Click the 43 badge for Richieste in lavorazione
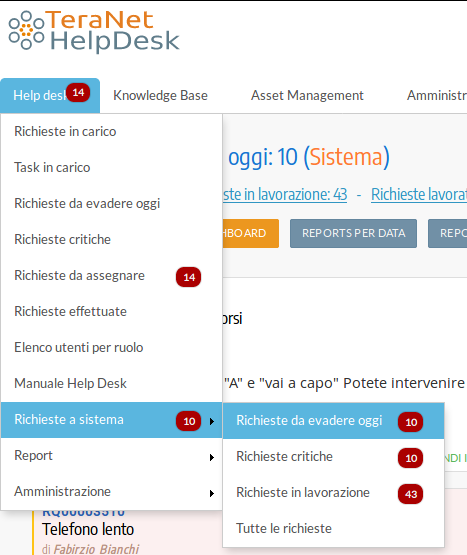Screen dimensions: 467x555 coord(411,494)
